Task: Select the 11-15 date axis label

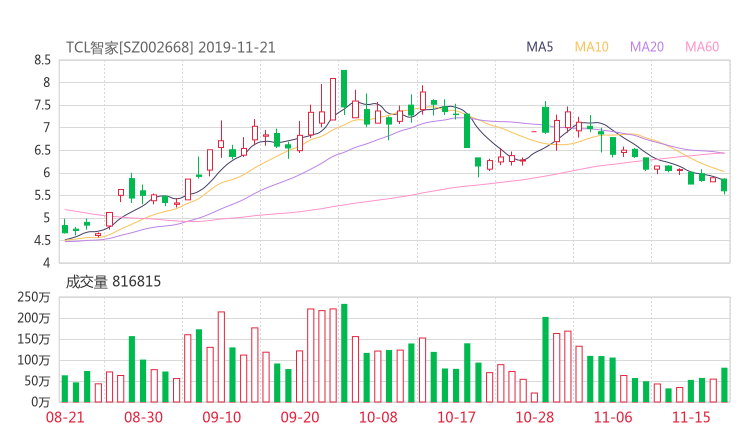Action: pos(691,417)
